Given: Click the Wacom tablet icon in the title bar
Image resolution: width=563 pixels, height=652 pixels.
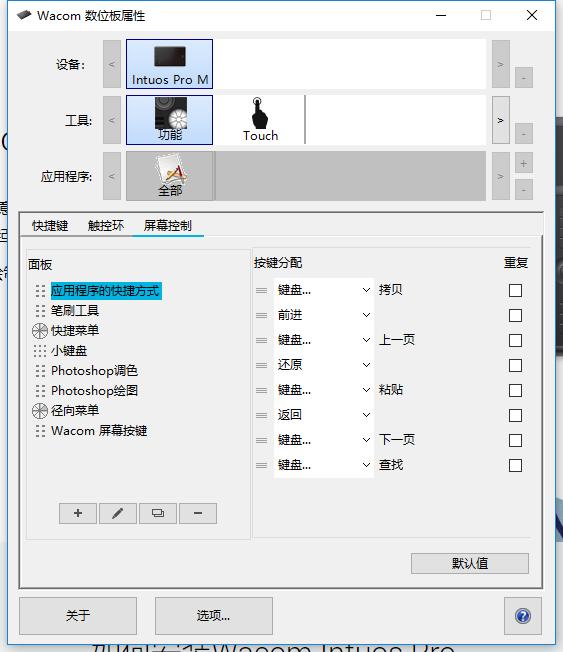Looking at the screenshot, I should click(24, 15).
